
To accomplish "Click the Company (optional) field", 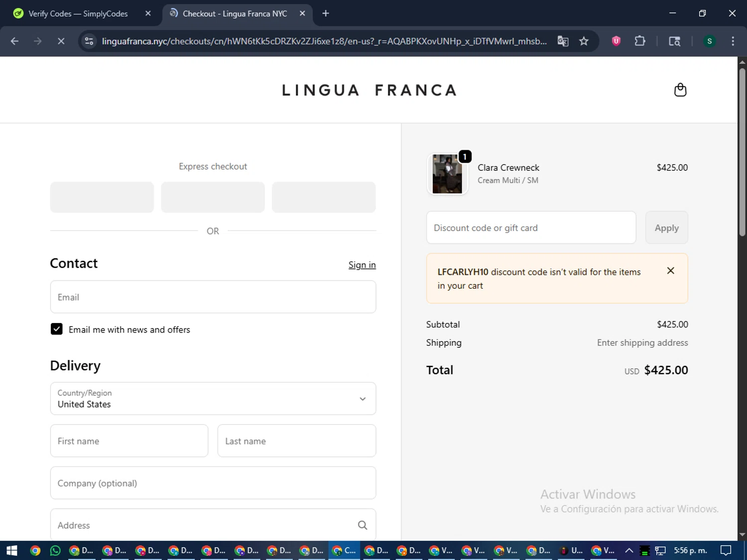I will pos(213,483).
